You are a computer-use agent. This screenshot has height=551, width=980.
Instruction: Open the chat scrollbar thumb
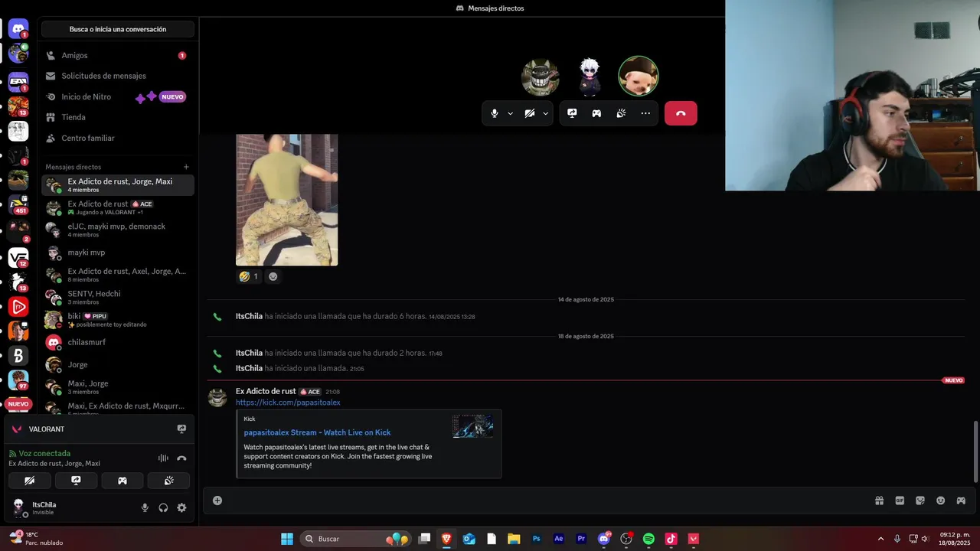(975, 452)
